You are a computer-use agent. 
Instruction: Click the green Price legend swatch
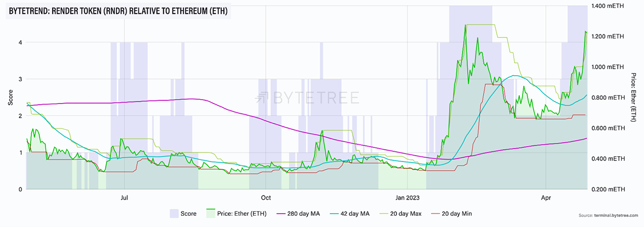pos(210,214)
